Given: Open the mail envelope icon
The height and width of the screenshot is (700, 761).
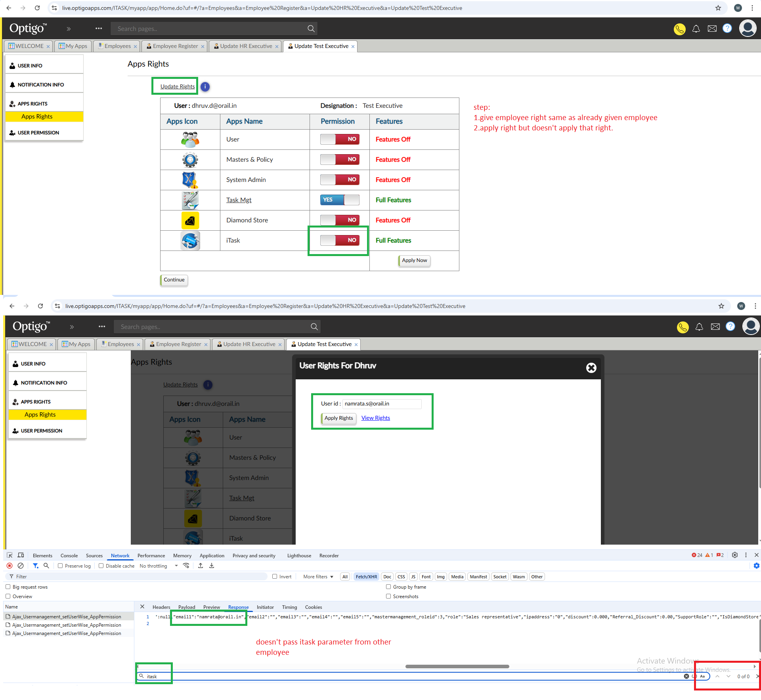Looking at the screenshot, I should point(712,29).
